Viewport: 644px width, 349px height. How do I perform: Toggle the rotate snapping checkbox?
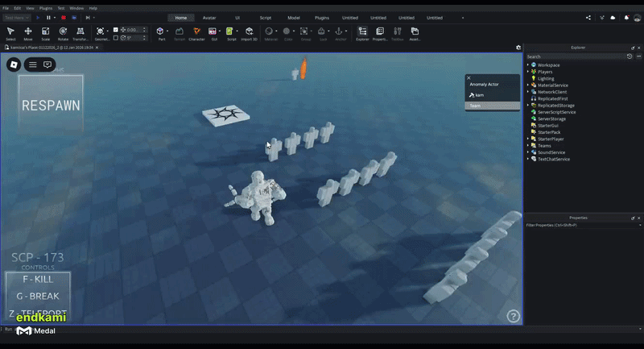click(x=115, y=37)
